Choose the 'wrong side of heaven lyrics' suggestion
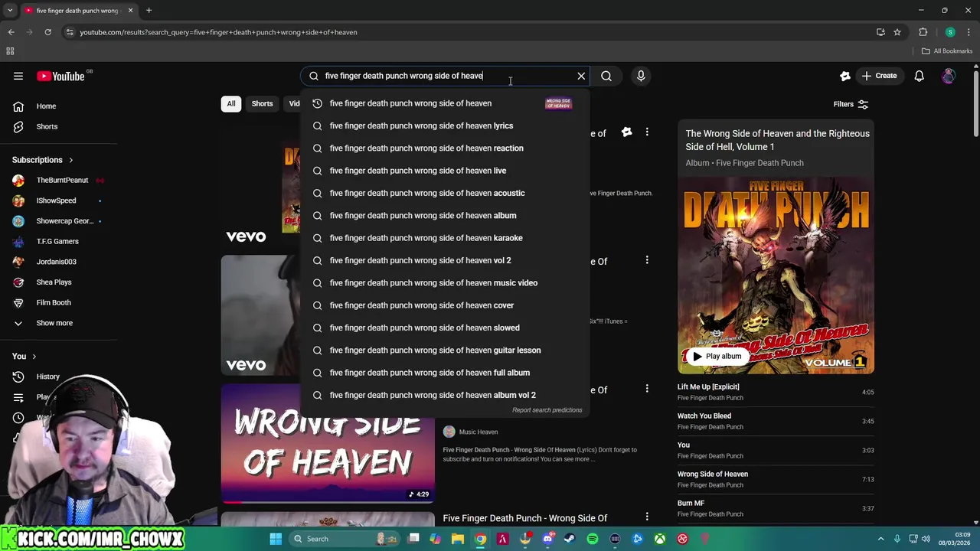This screenshot has height=551, width=980. (x=445, y=126)
